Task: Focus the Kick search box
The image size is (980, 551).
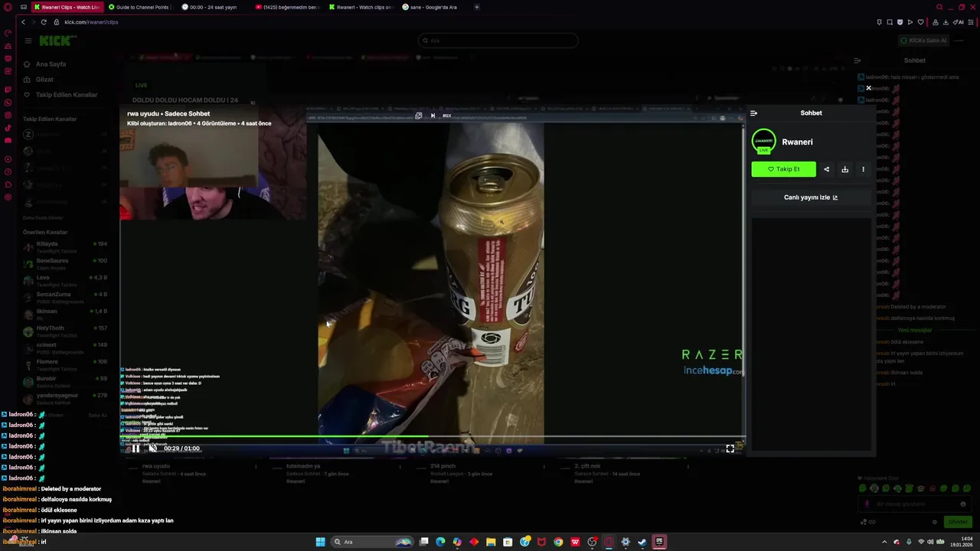Action: 498,41
